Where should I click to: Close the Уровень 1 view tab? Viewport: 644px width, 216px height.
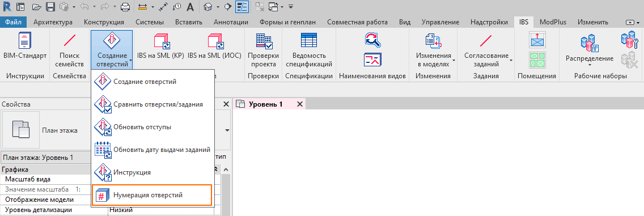click(x=300, y=104)
